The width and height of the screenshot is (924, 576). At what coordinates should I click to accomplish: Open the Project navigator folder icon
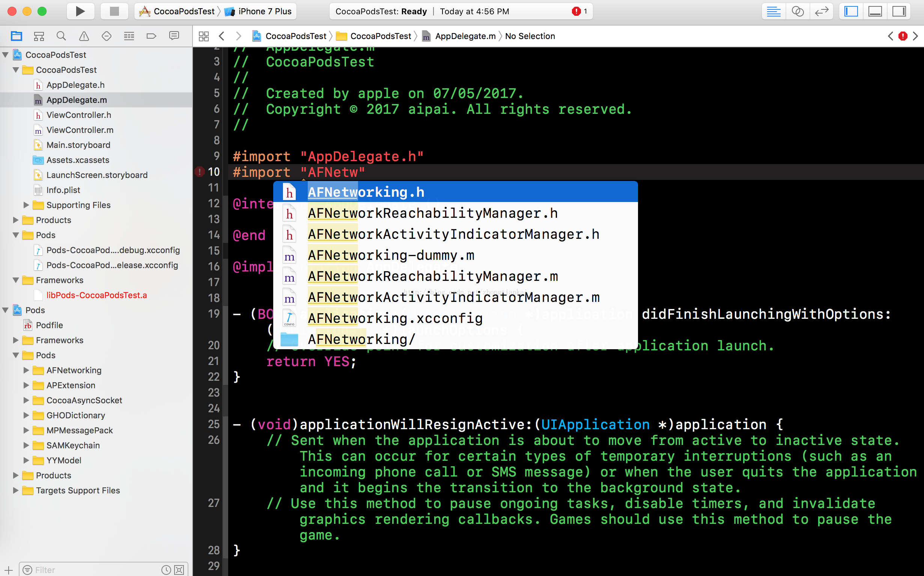coord(17,36)
